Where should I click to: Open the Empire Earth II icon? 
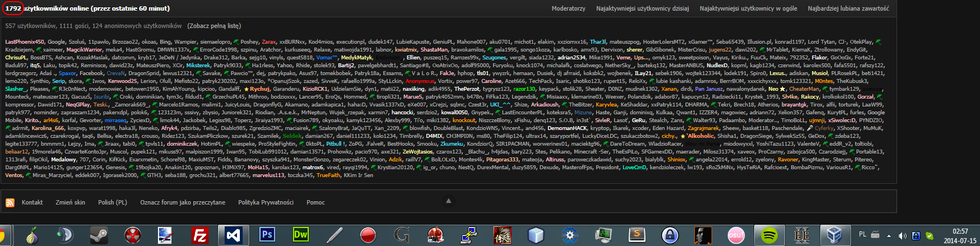[x=802, y=234]
